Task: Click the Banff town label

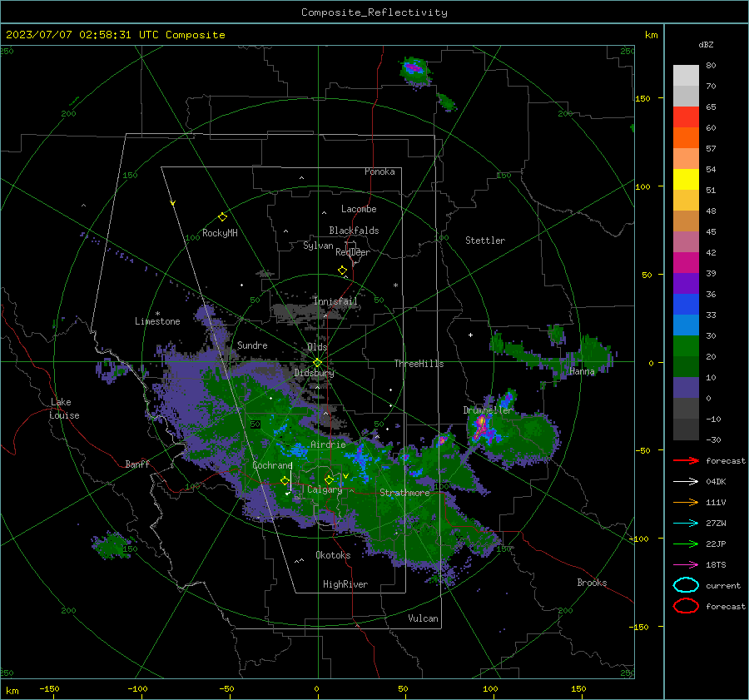Action: (x=137, y=464)
